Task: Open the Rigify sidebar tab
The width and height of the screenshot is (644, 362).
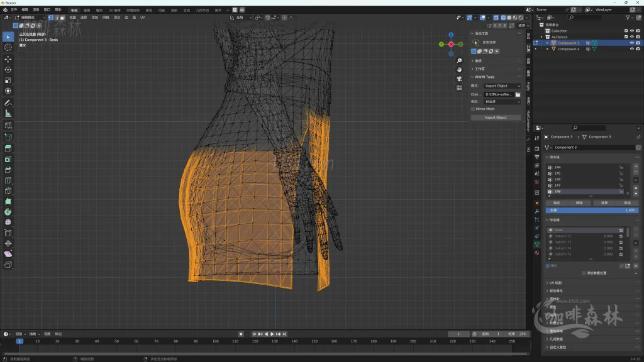Action: coord(528,87)
